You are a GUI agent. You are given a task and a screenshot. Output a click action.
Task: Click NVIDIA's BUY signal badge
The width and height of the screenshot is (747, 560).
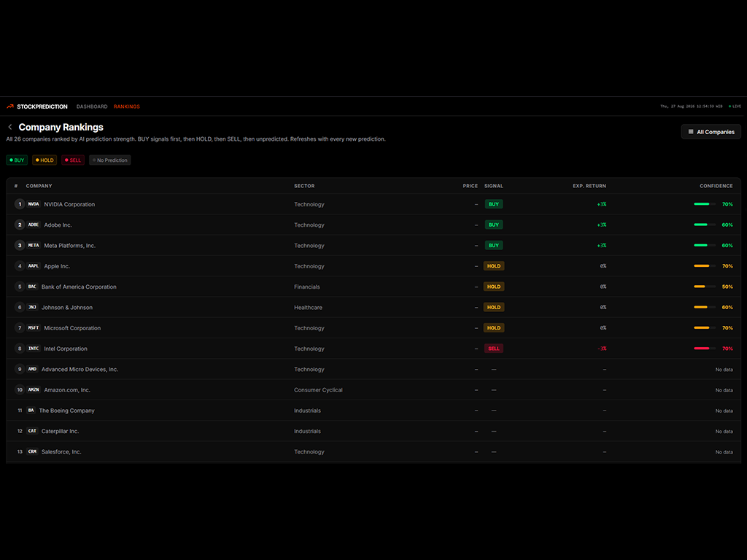point(494,204)
